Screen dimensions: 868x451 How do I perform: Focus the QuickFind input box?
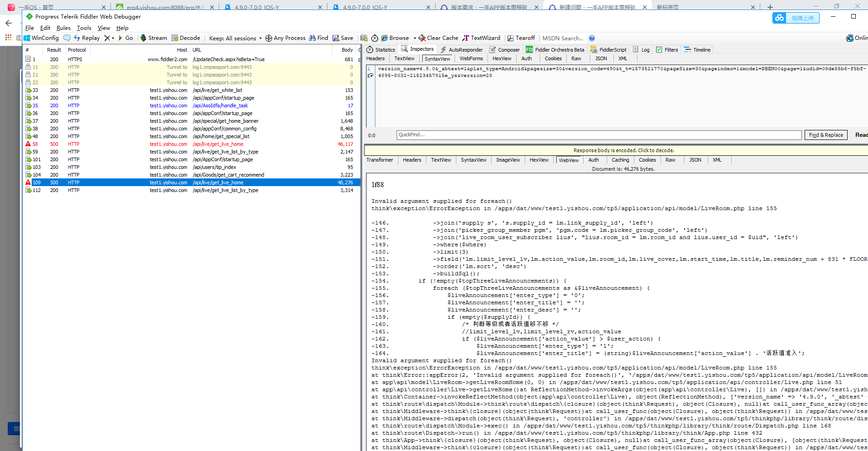pyautogui.click(x=599, y=135)
